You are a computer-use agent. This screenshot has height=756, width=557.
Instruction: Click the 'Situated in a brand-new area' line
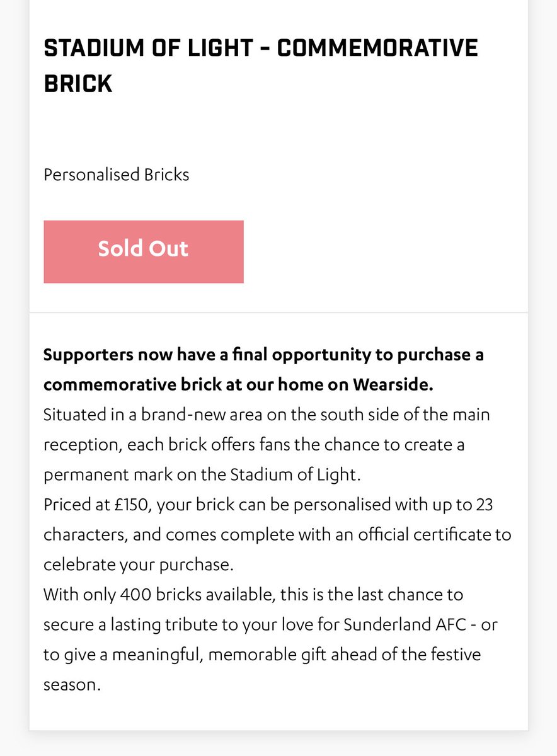pos(267,415)
